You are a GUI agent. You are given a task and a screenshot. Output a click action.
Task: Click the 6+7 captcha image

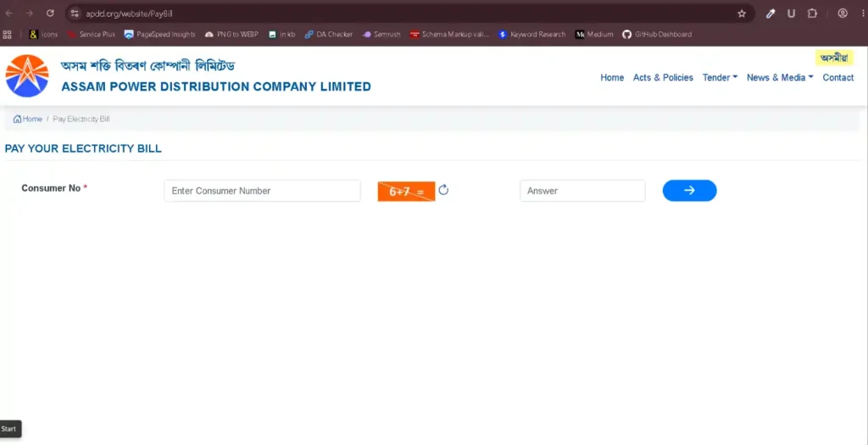click(406, 192)
